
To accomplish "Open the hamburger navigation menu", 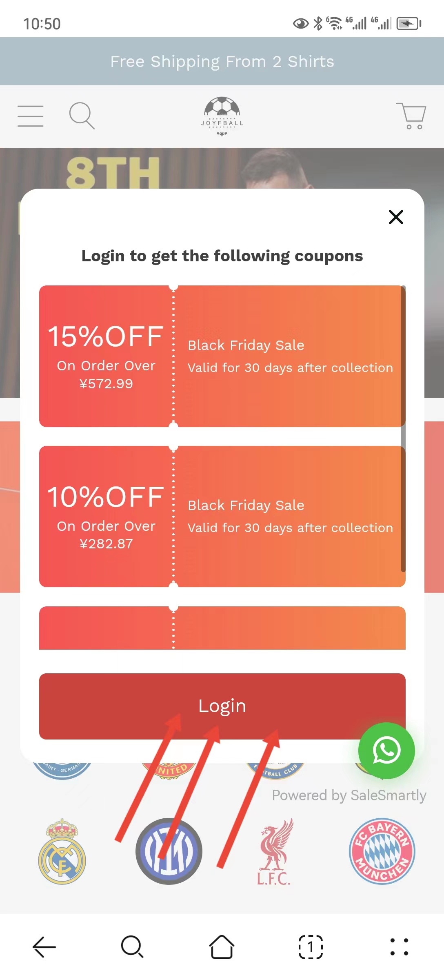I will point(30,116).
